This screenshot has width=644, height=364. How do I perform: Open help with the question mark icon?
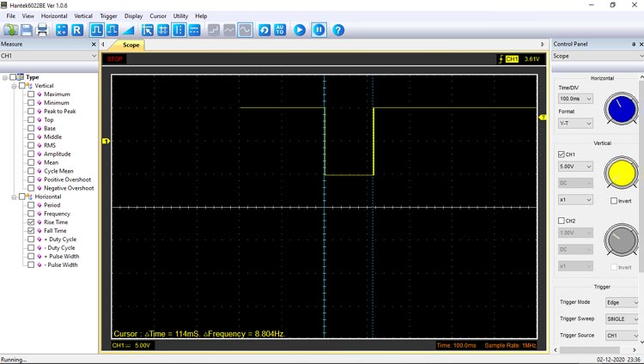(338, 30)
